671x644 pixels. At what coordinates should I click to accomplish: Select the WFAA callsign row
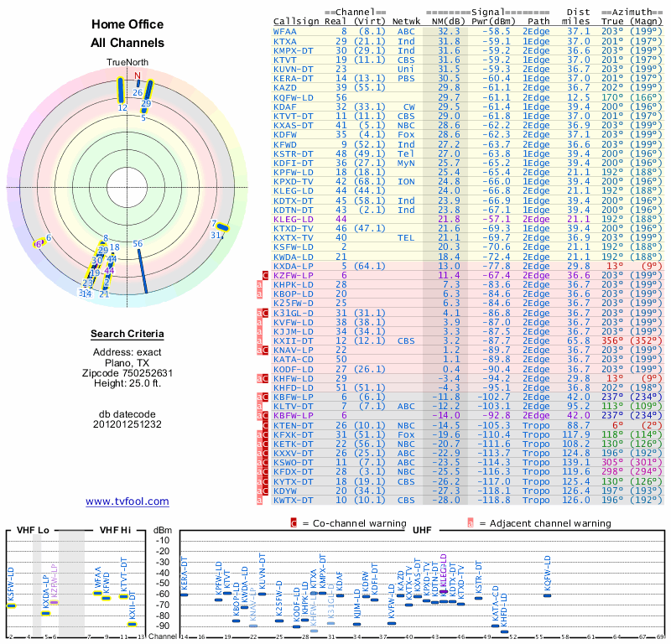pyautogui.click(x=468, y=32)
